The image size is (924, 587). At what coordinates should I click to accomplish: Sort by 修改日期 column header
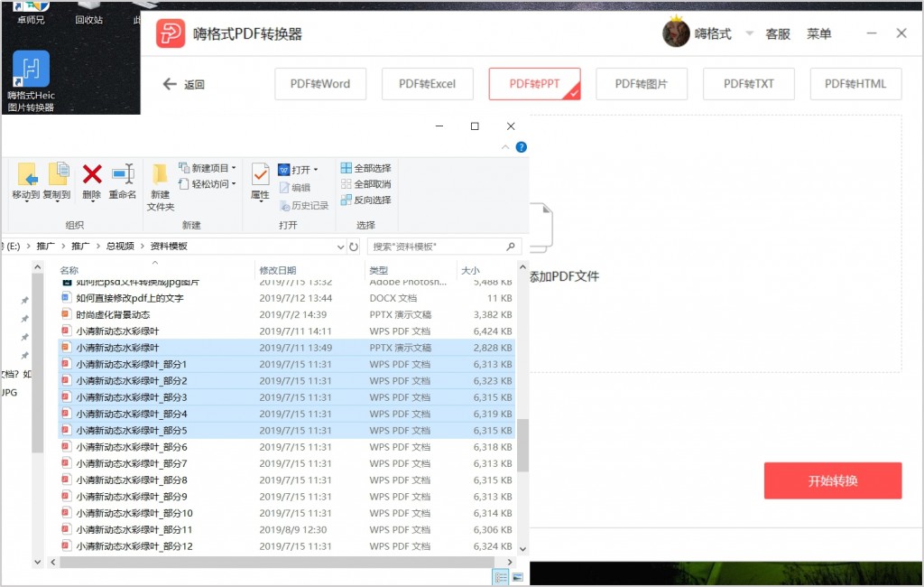278,270
